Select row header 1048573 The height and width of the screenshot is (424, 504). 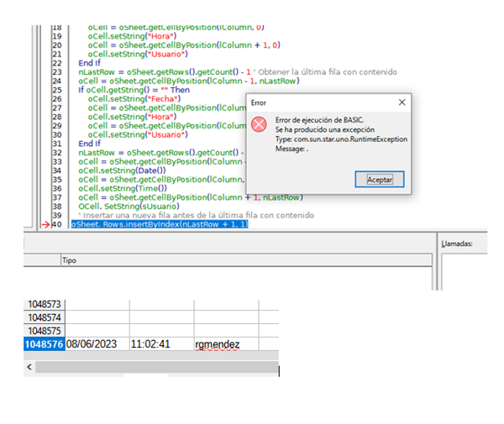click(x=45, y=302)
